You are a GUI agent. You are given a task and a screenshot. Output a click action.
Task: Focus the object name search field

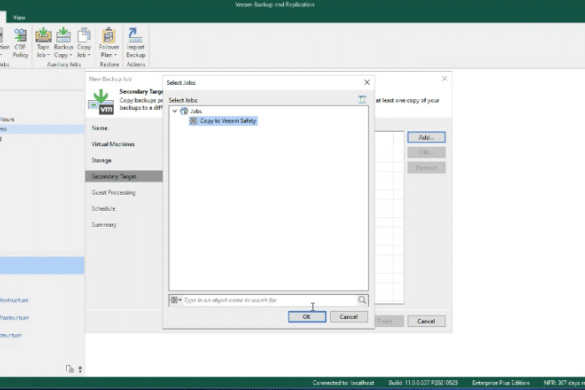(x=269, y=300)
